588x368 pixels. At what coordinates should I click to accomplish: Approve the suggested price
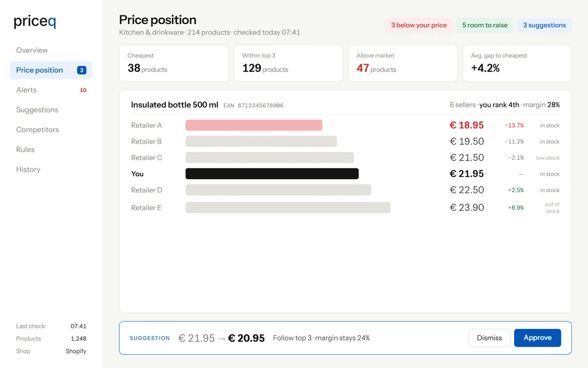(x=537, y=338)
